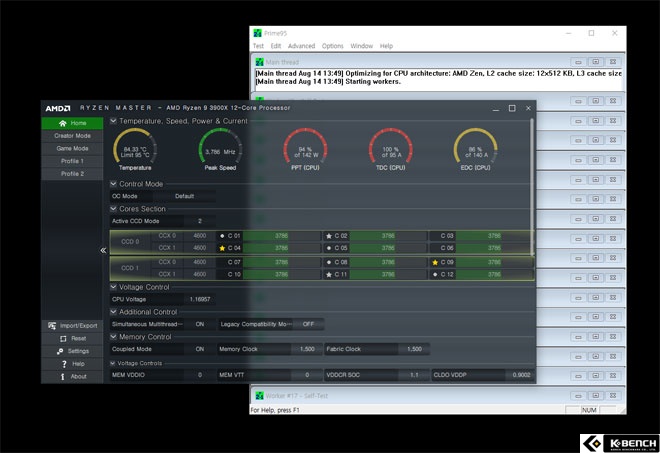Click the Peak Speed gauge
Image resolution: width=660 pixels, height=453 pixels.
pos(220,149)
